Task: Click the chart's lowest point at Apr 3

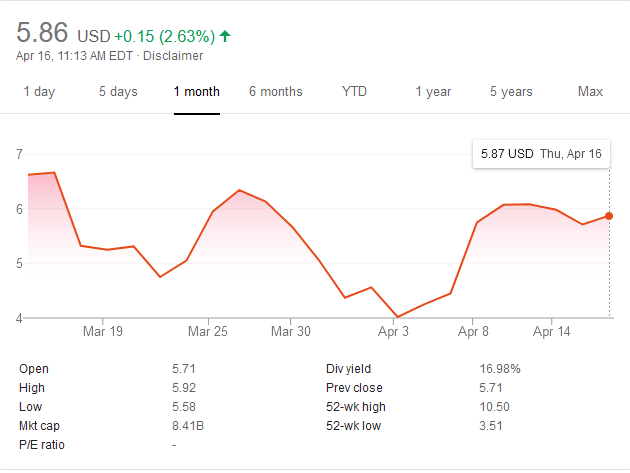Action: pos(398,317)
